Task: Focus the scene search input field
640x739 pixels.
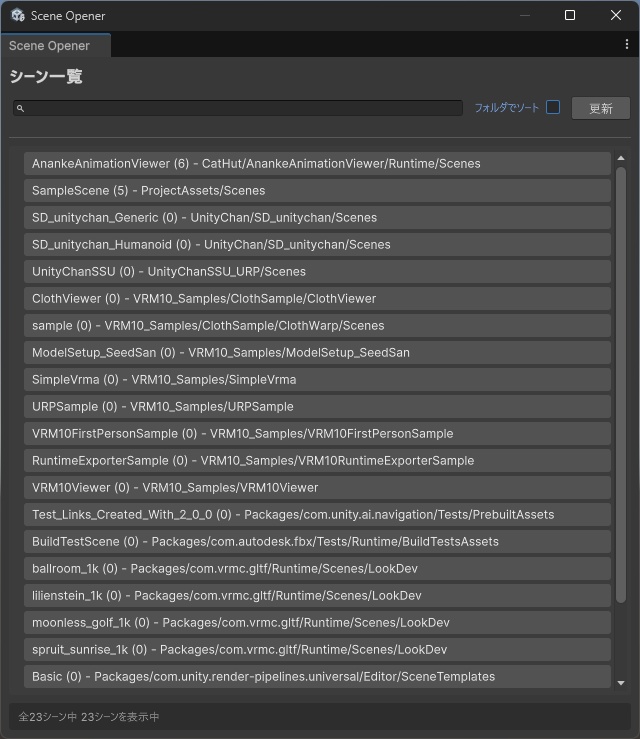Action: tap(238, 108)
